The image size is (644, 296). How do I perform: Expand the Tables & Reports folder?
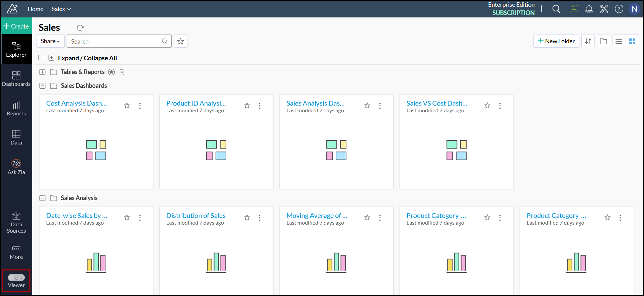coord(43,72)
